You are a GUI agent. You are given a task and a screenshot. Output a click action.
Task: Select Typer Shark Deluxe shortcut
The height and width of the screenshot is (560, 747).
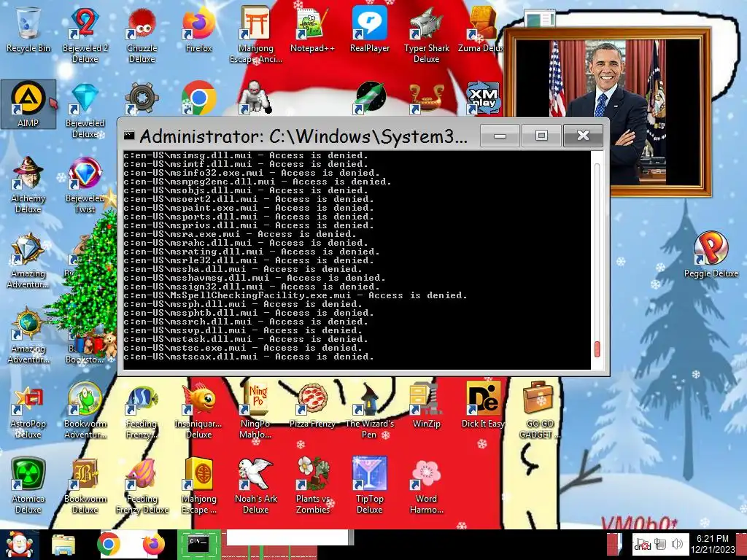(x=426, y=34)
